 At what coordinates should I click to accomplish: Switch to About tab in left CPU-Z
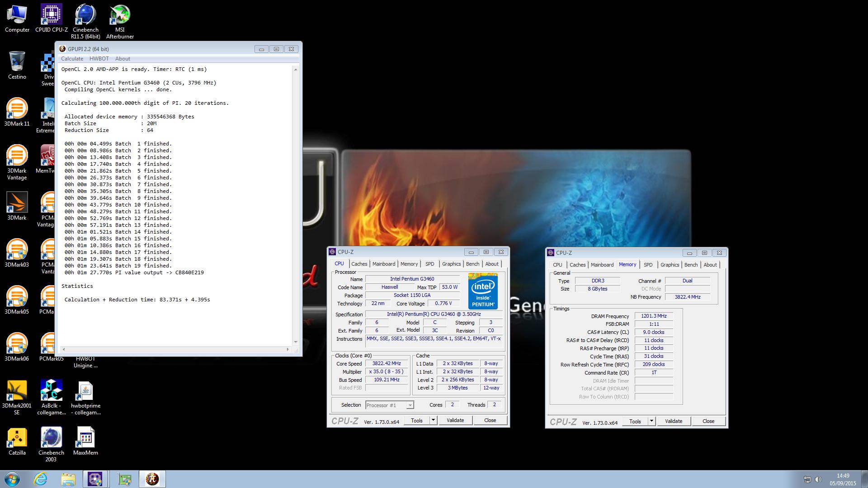point(492,264)
